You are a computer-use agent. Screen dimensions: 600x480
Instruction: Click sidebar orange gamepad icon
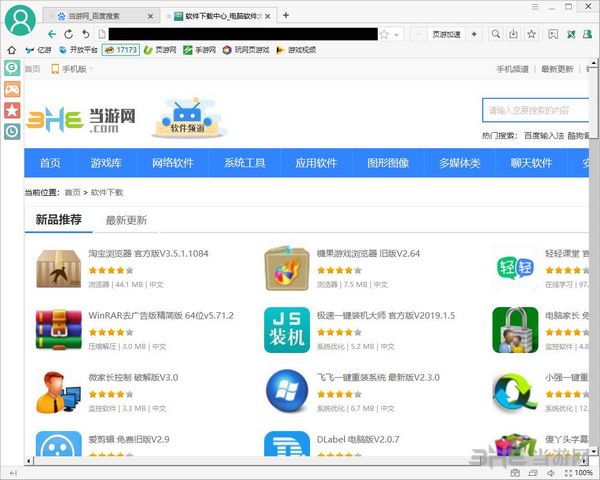12,90
